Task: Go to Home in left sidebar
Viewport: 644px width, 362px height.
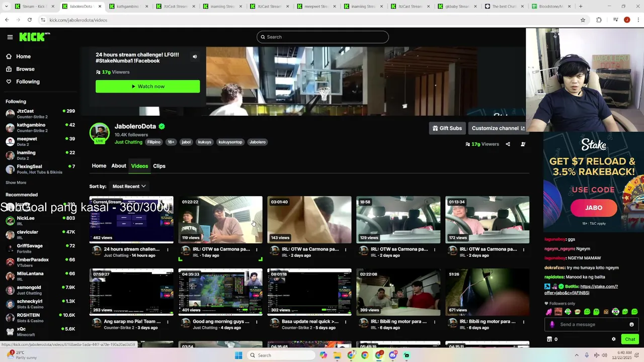Action: click(x=23, y=56)
